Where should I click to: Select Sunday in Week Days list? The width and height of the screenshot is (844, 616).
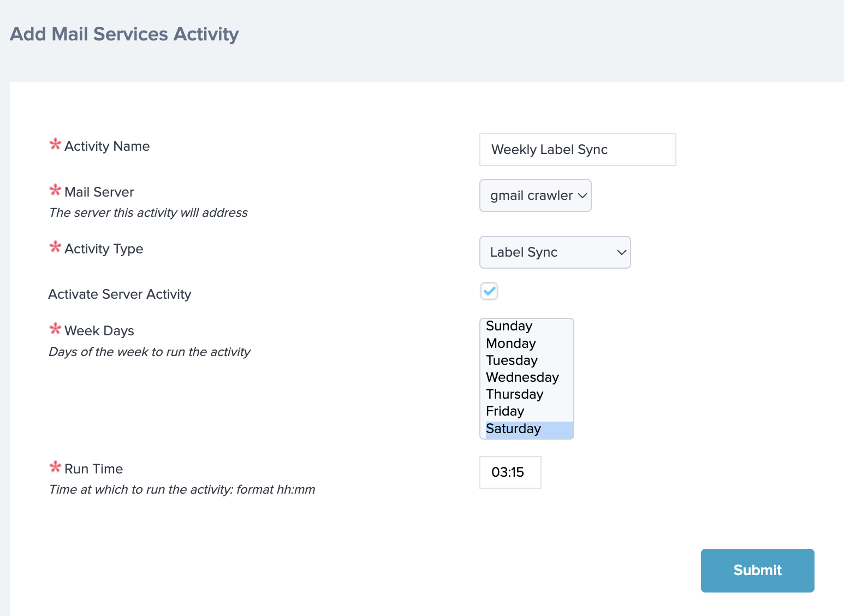[529, 326]
